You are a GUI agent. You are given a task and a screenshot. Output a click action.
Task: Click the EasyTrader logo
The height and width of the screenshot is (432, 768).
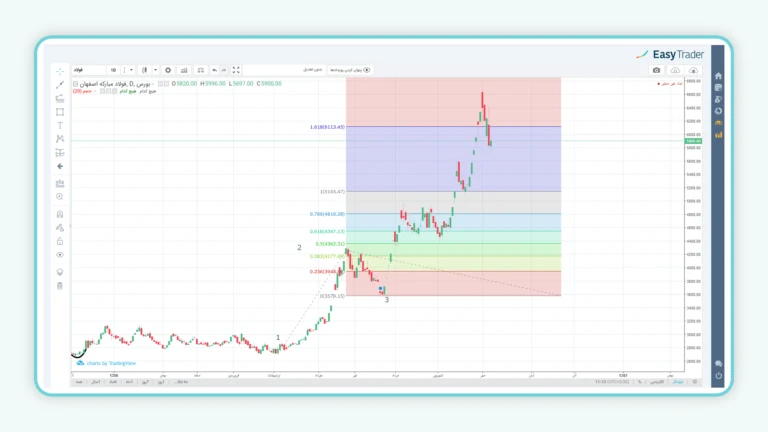(x=670, y=54)
